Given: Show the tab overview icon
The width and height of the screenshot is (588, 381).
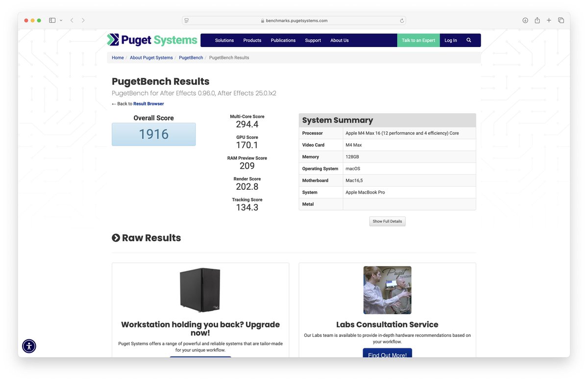Looking at the screenshot, I should coord(561,21).
